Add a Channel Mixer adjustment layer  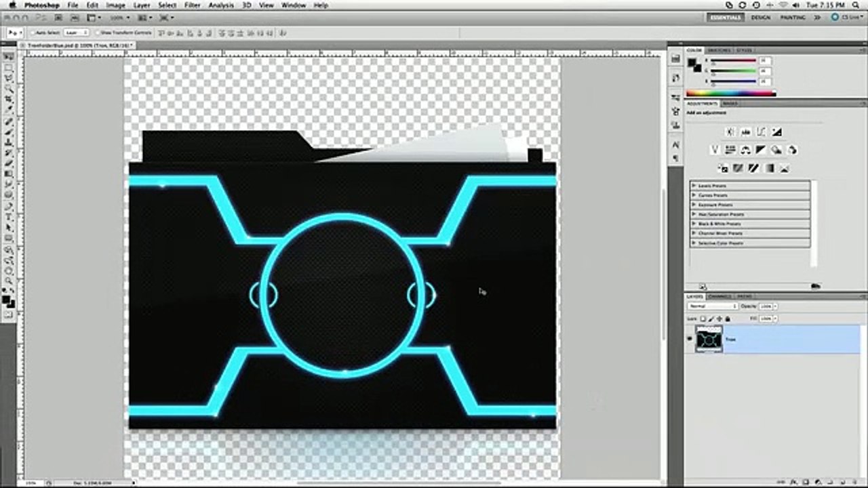coord(792,150)
